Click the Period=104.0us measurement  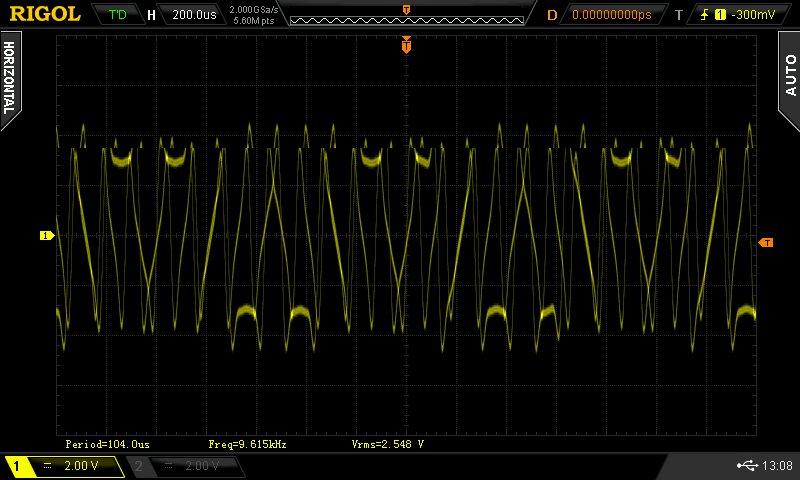coord(108,444)
